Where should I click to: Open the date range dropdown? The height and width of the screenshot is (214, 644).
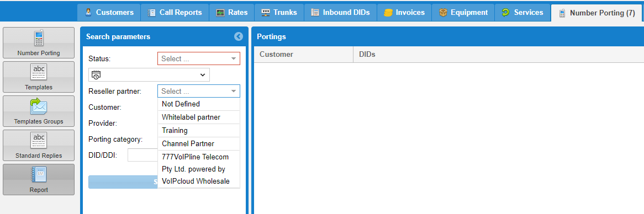[x=149, y=74]
